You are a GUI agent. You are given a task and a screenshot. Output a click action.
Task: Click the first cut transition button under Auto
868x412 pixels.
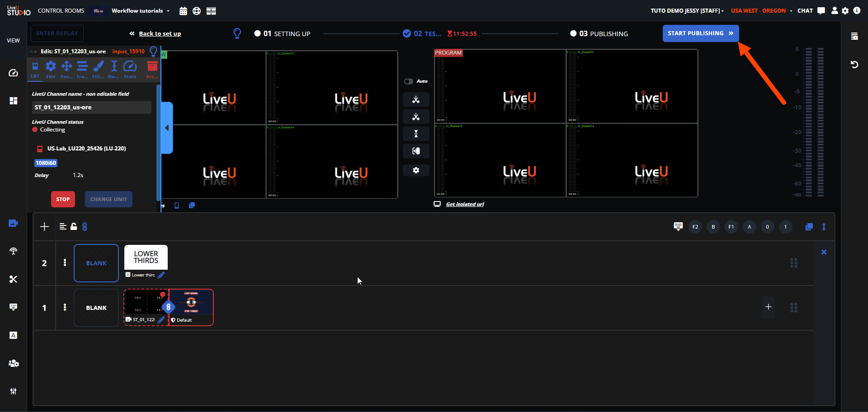click(x=416, y=99)
